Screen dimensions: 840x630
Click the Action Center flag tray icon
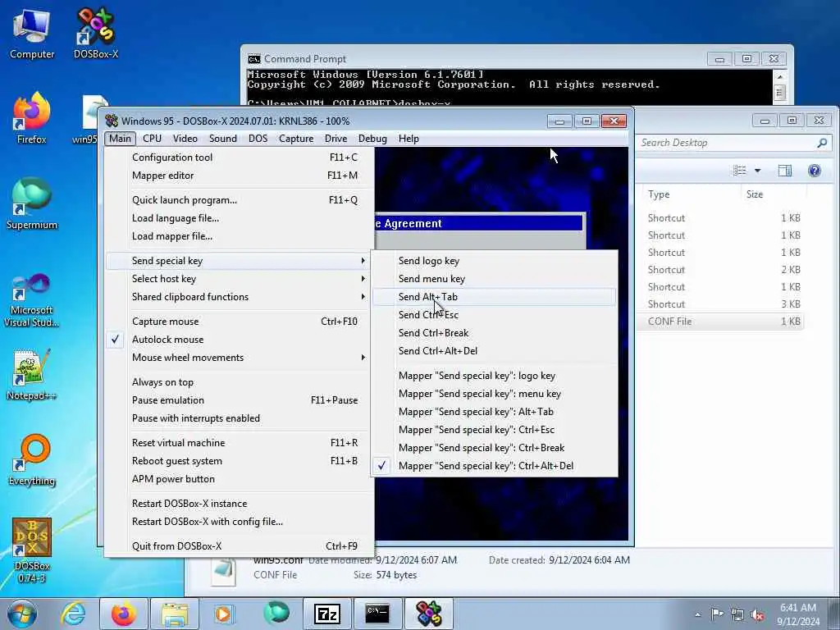pos(717,614)
